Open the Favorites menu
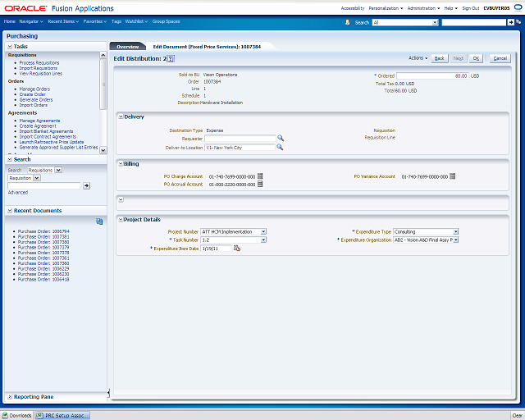This screenshot has height=420, width=525. click(95, 21)
